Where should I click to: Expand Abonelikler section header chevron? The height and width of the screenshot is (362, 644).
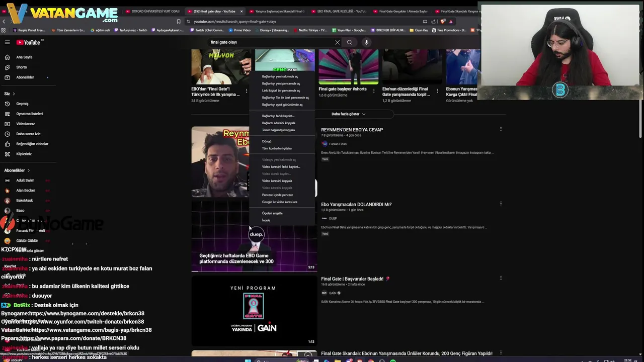coord(29,170)
